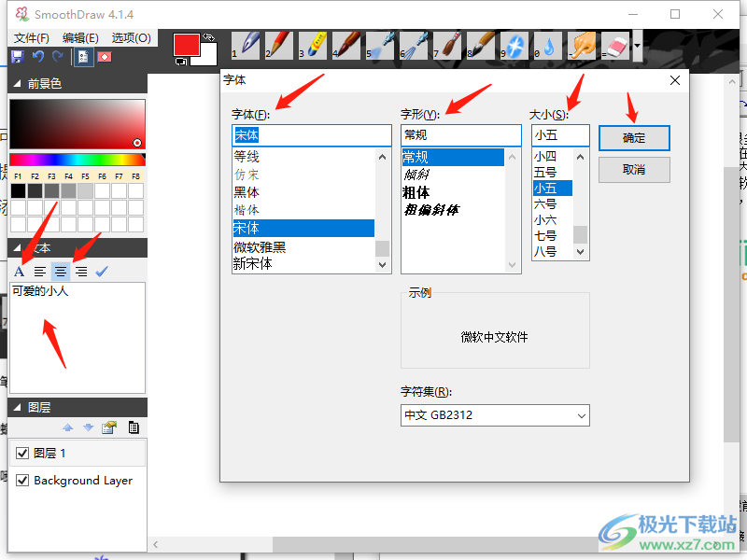The image size is (747, 560).
Task: Move layer up with blue arrow
Action: click(68, 427)
